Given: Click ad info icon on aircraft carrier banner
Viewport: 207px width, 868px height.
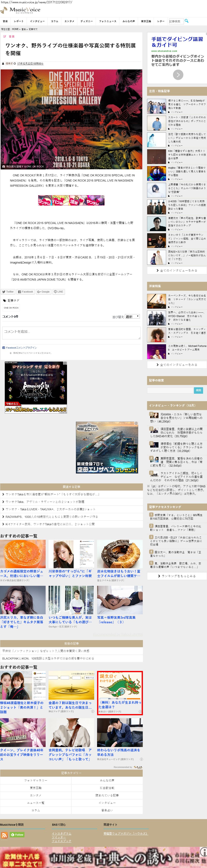Looking at the screenshot, I should pos(136,423).
